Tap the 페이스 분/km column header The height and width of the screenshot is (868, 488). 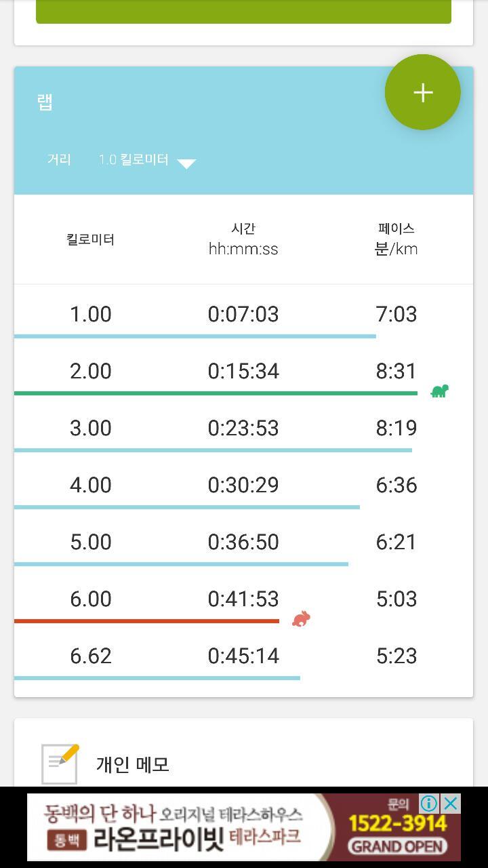pos(396,239)
